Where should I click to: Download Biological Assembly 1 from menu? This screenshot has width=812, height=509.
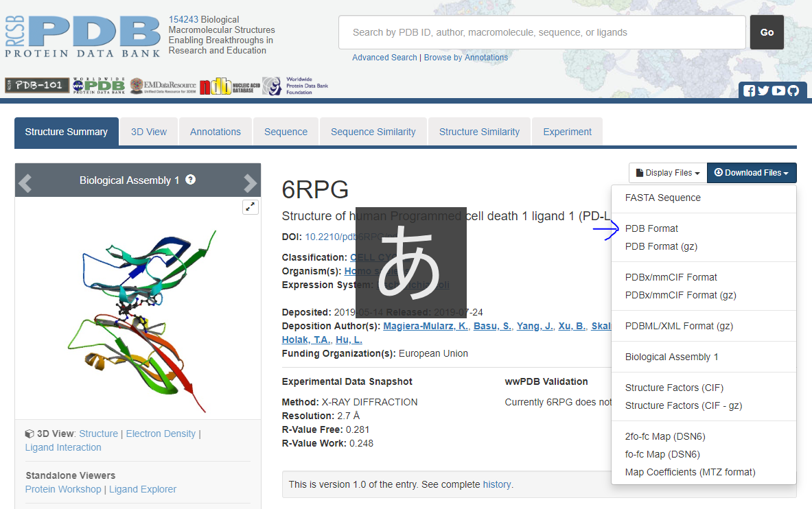pyautogui.click(x=671, y=357)
